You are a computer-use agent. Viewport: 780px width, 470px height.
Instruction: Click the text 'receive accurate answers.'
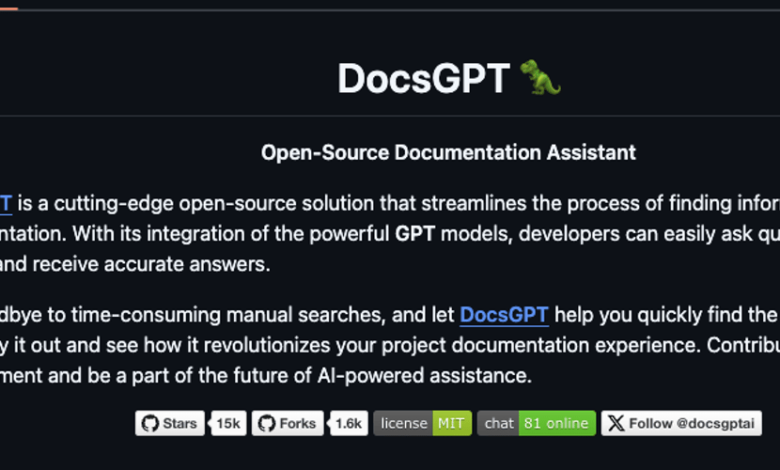click(152, 264)
